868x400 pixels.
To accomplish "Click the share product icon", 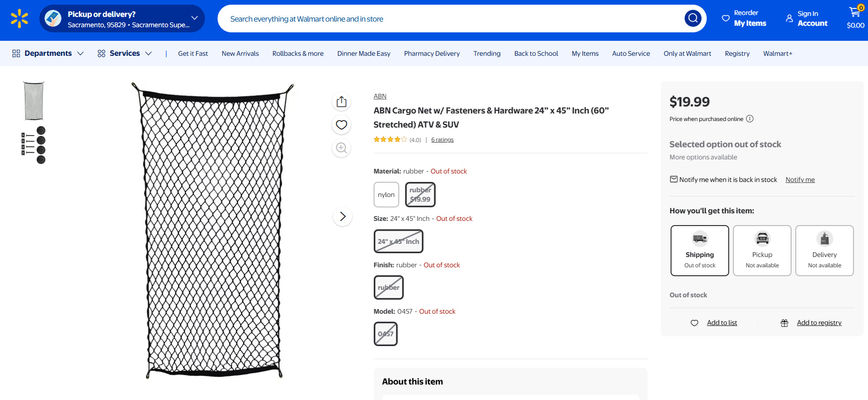I will click(341, 102).
